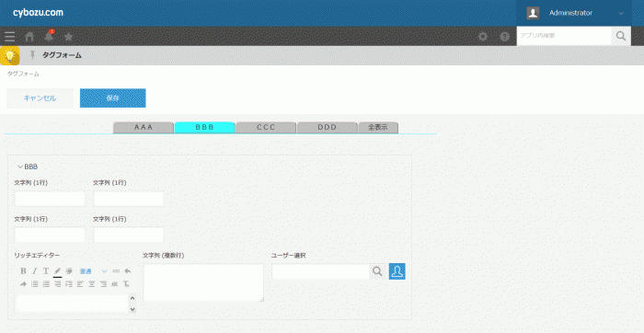The width and height of the screenshot is (644, 333).
Task: Align text right in the rich editor
Action: [x=103, y=283]
